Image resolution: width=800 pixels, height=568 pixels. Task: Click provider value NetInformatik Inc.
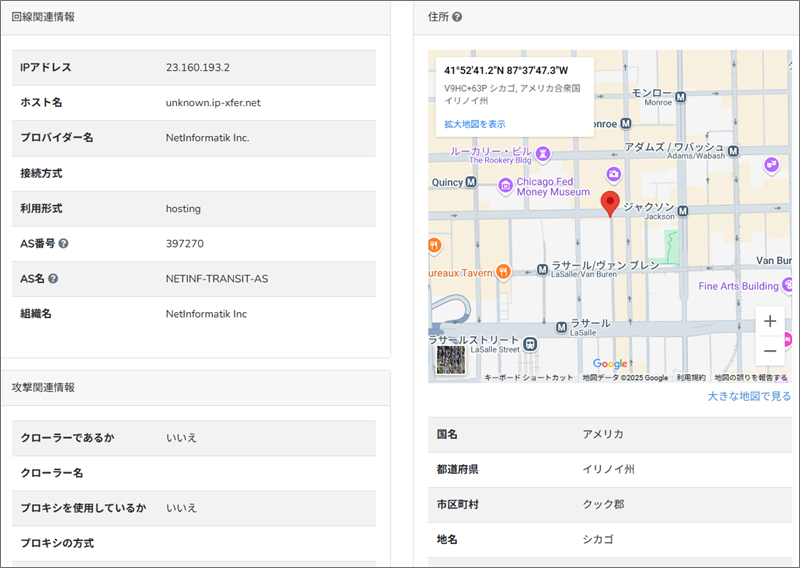click(207, 138)
